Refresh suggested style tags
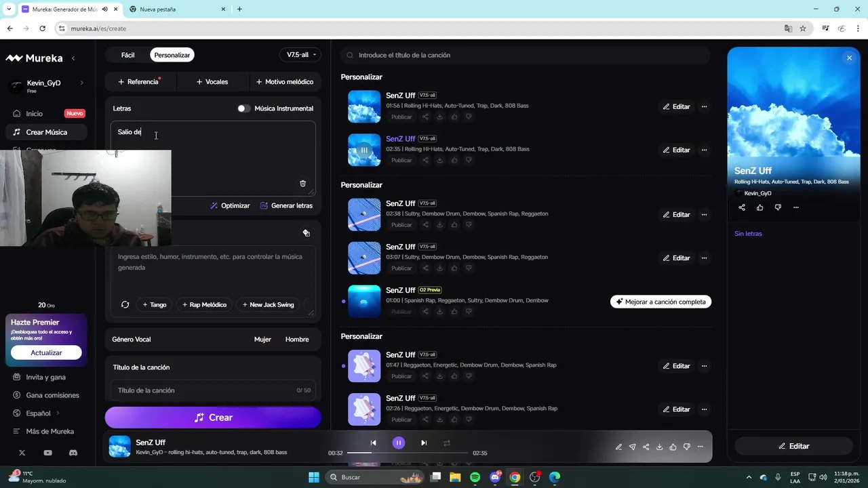 pyautogui.click(x=125, y=305)
